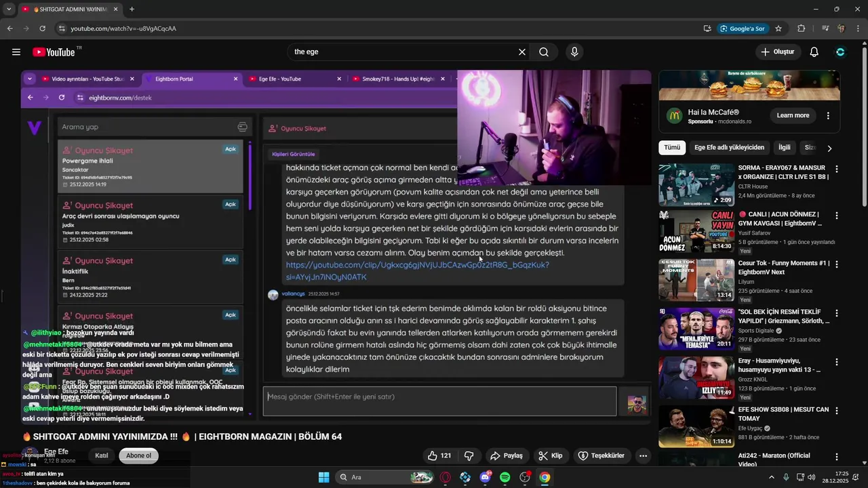Click the Chrome address bar URL
Screen dimensions: 868x488
pos(123,28)
